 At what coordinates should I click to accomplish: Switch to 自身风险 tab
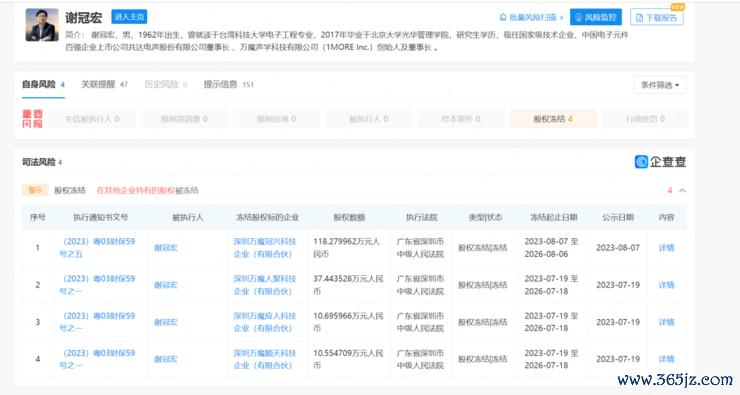click(43, 84)
